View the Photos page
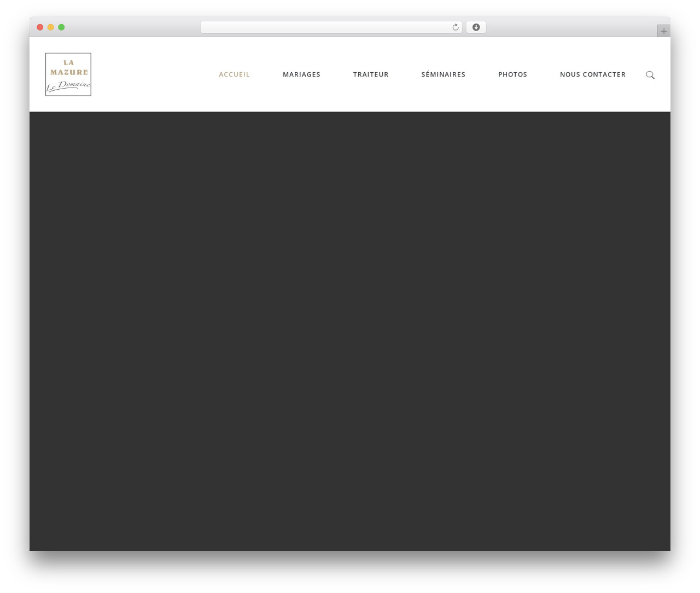This screenshot has width=700, height=593. [x=512, y=74]
